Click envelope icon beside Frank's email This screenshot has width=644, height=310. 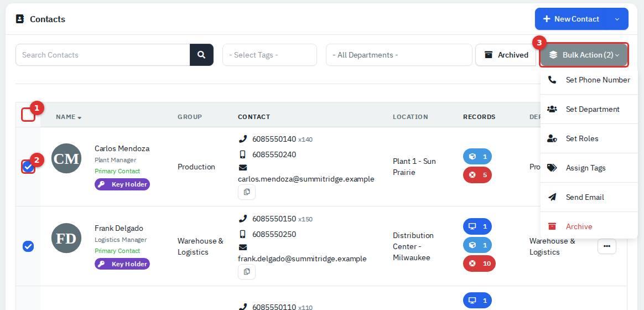(x=243, y=247)
